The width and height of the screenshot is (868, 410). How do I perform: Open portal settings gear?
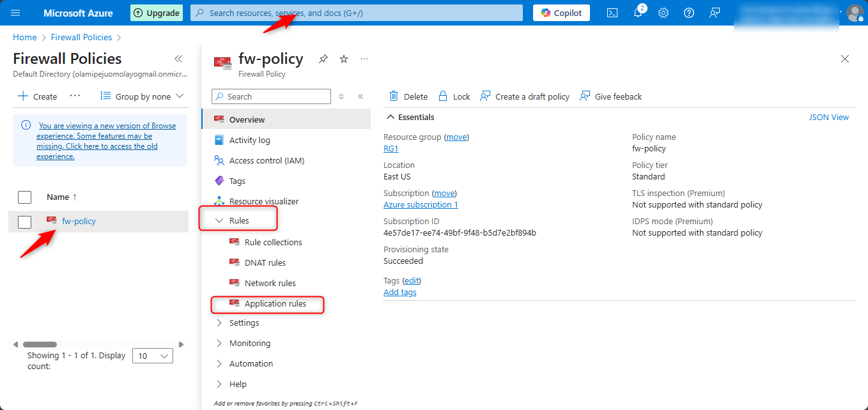pyautogui.click(x=663, y=13)
